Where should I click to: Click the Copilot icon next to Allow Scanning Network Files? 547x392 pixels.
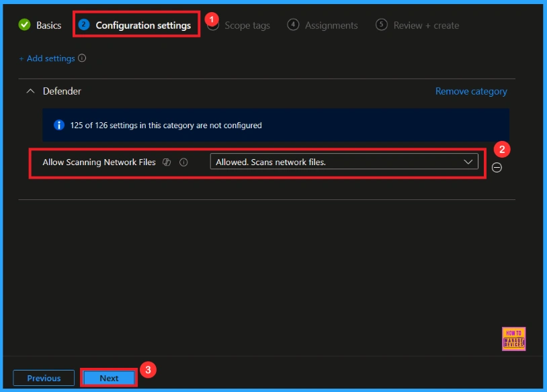click(167, 162)
